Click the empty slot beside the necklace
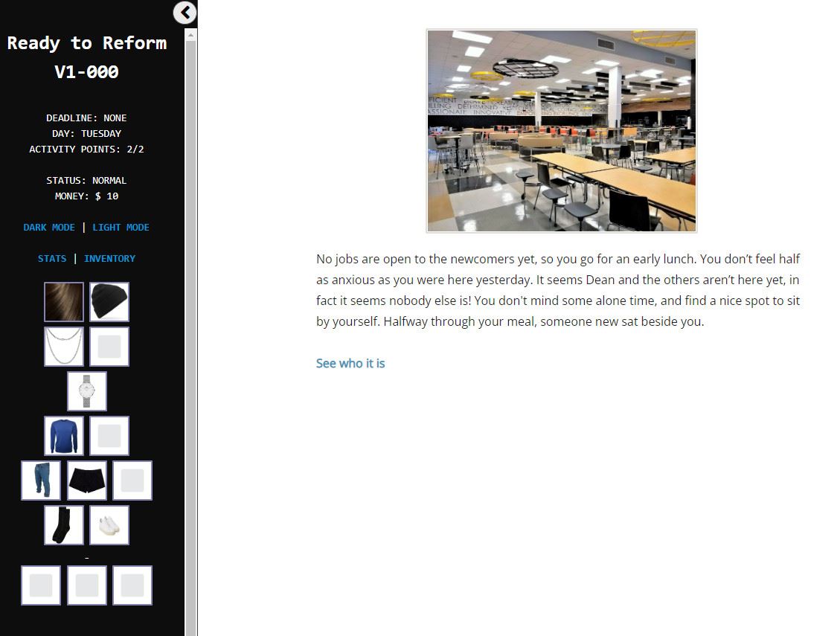The width and height of the screenshot is (840, 636). [x=109, y=347]
